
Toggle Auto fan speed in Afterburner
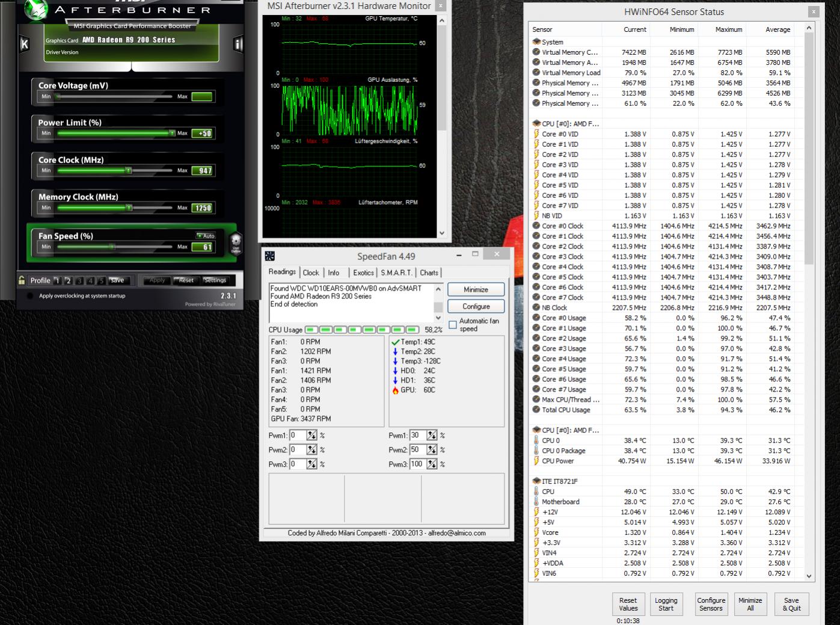205,236
